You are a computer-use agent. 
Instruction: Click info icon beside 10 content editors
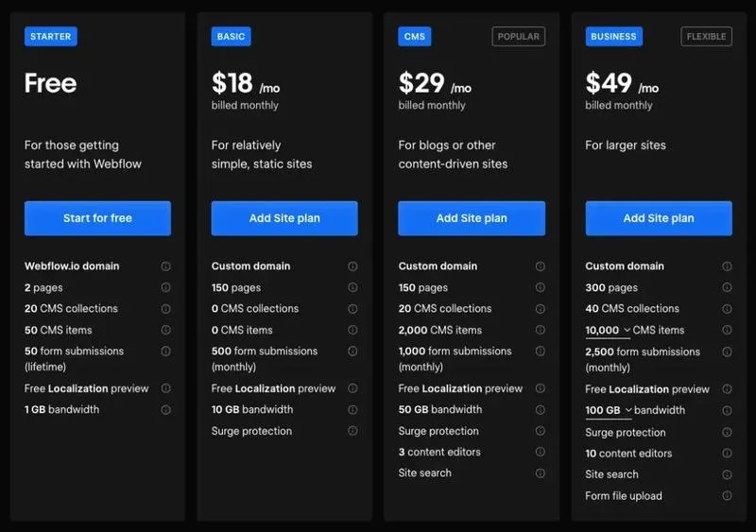[727, 454]
